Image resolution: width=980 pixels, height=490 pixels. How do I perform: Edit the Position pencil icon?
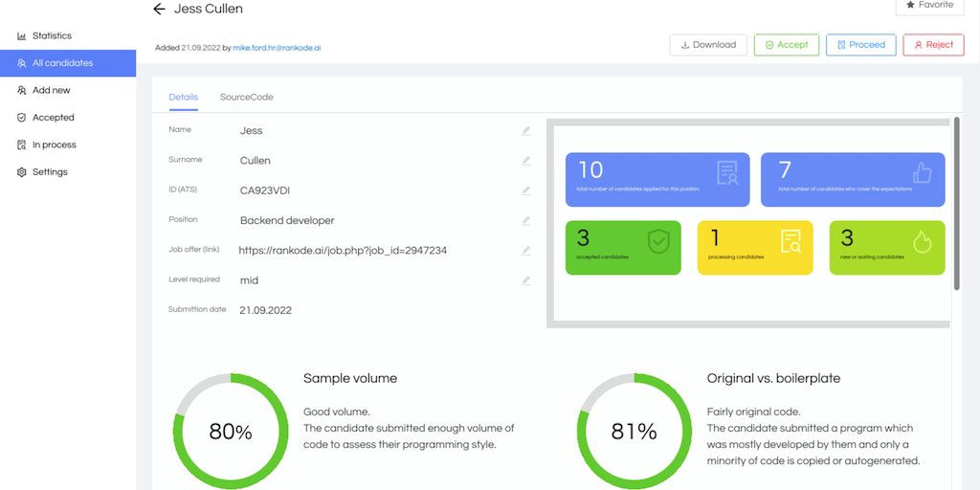coord(526,221)
